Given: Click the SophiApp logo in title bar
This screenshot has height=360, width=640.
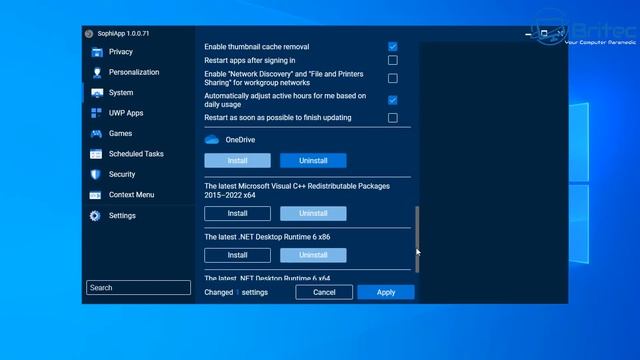Looking at the screenshot, I should pos(89,33).
